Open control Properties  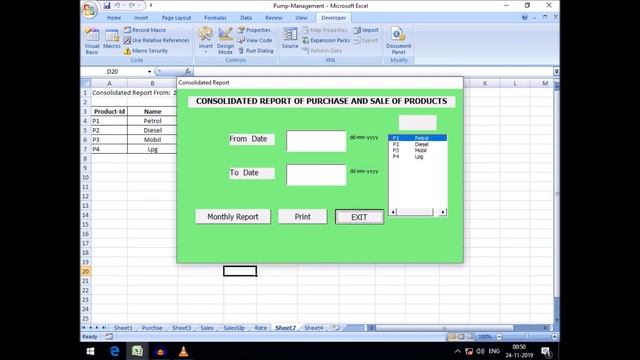[x=254, y=30]
